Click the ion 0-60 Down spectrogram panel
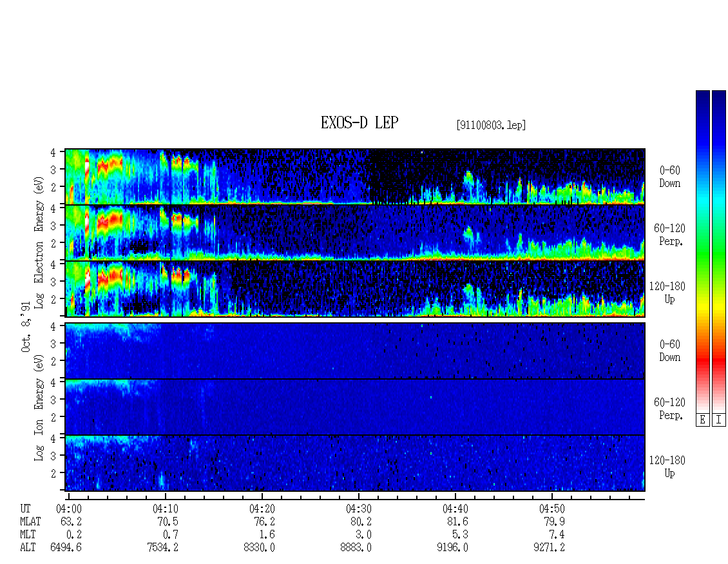 pyautogui.click(x=355, y=351)
